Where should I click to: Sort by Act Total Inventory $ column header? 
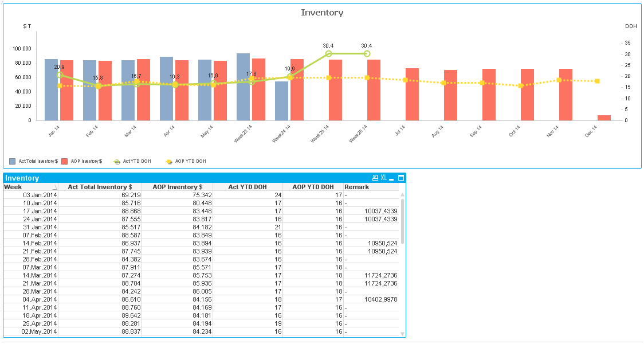pos(100,187)
